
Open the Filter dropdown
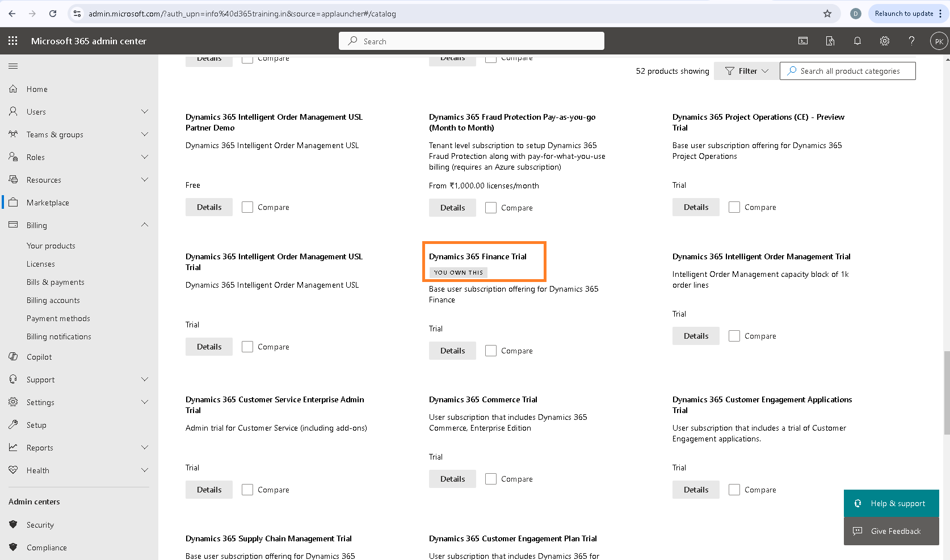pos(746,71)
